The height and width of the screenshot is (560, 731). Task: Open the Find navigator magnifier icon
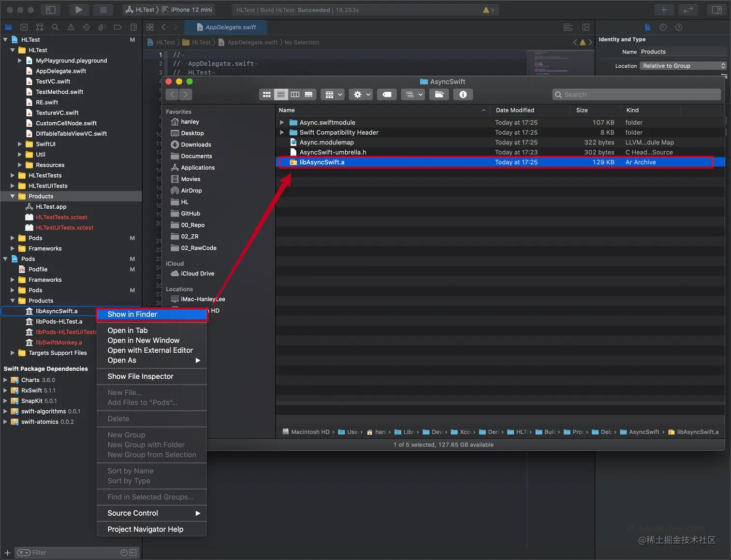(55, 27)
